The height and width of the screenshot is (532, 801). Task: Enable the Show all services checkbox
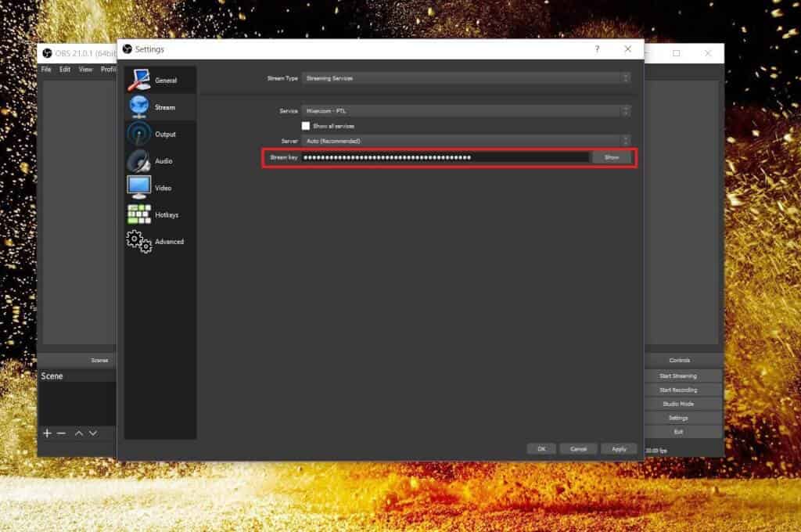click(x=306, y=126)
